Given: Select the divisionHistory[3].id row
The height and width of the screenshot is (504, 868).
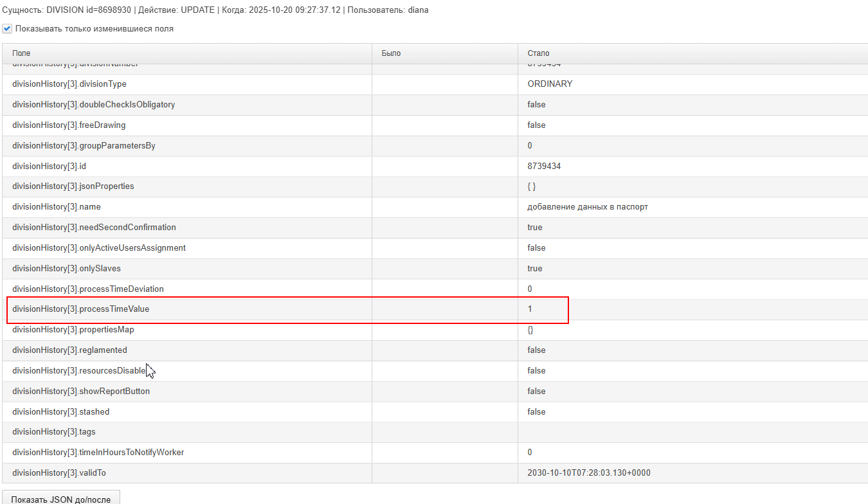Looking at the screenshot, I should 435,166.
